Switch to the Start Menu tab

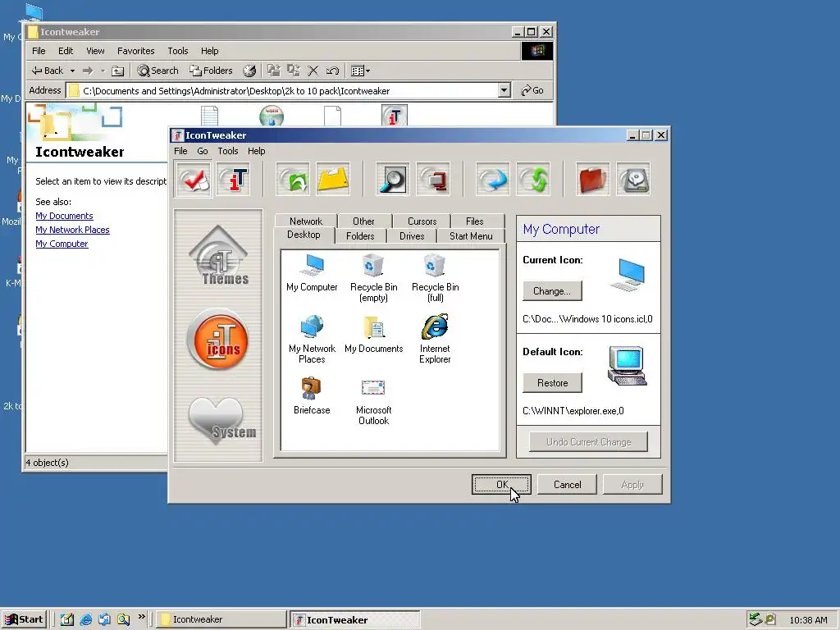(471, 236)
